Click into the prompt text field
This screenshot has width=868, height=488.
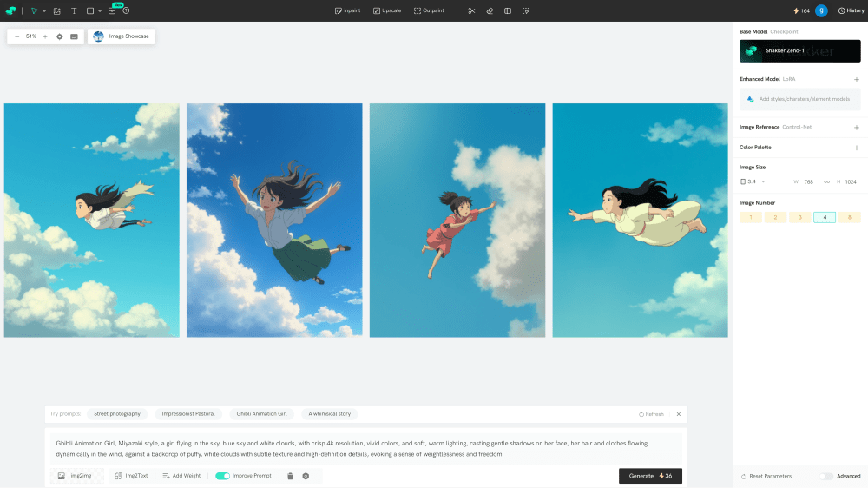pos(366,449)
